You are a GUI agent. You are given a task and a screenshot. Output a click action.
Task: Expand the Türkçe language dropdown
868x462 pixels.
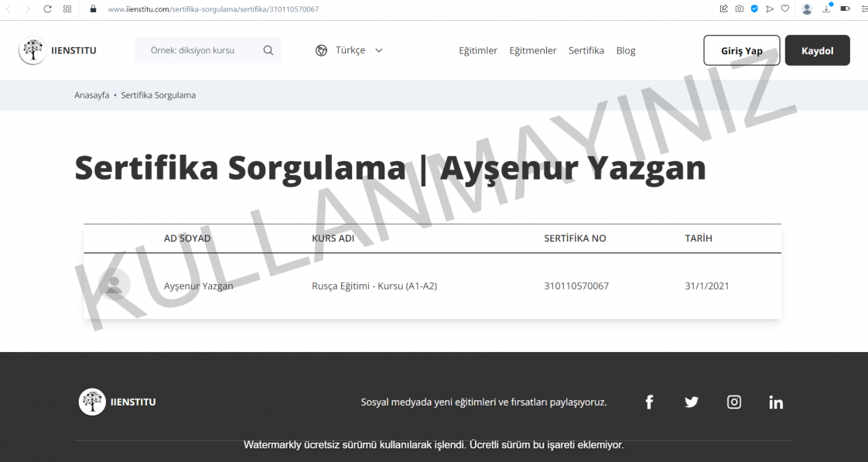click(x=378, y=50)
